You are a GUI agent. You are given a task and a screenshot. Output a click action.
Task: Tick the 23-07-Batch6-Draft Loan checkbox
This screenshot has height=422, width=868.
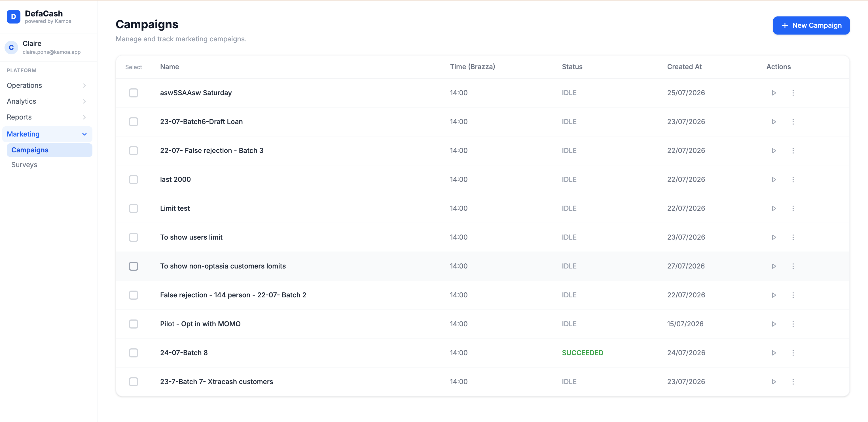tap(134, 122)
